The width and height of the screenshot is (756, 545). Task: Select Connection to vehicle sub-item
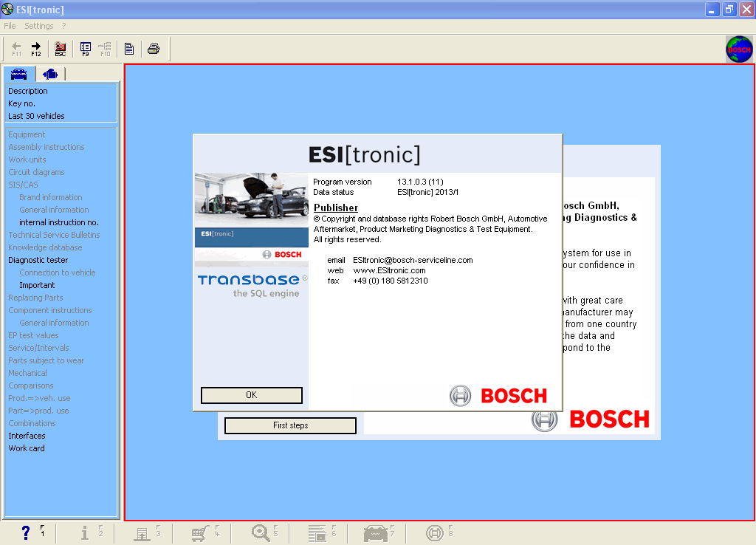[58, 272]
